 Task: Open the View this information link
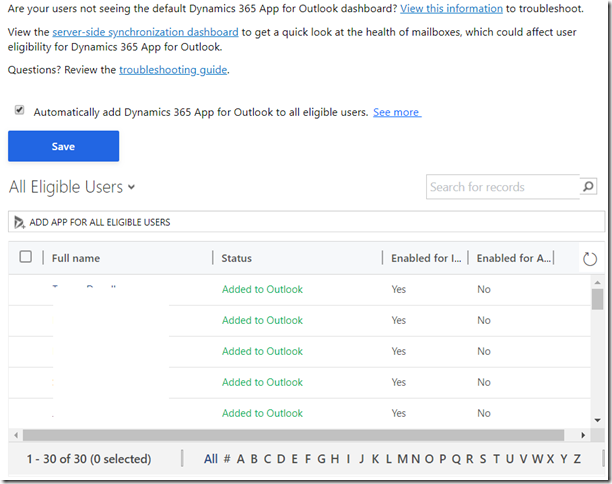pyautogui.click(x=451, y=9)
